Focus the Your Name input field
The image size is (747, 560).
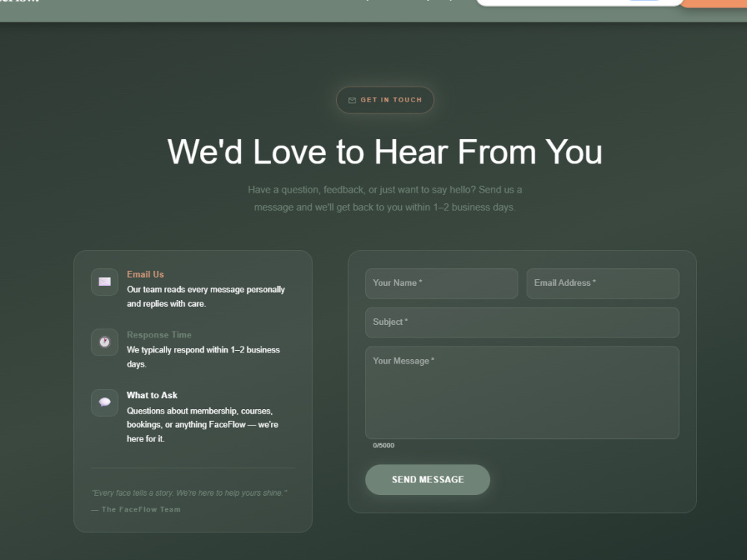click(x=441, y=283)
